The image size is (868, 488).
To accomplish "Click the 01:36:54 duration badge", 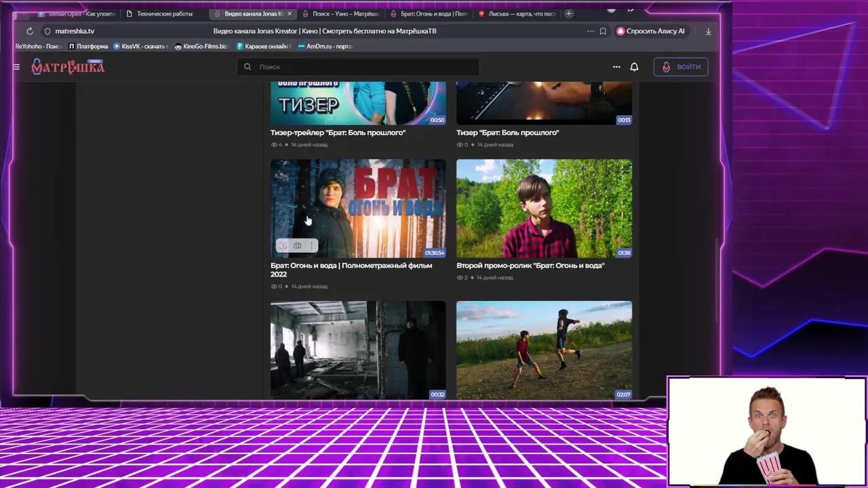I will coord(434,253).
